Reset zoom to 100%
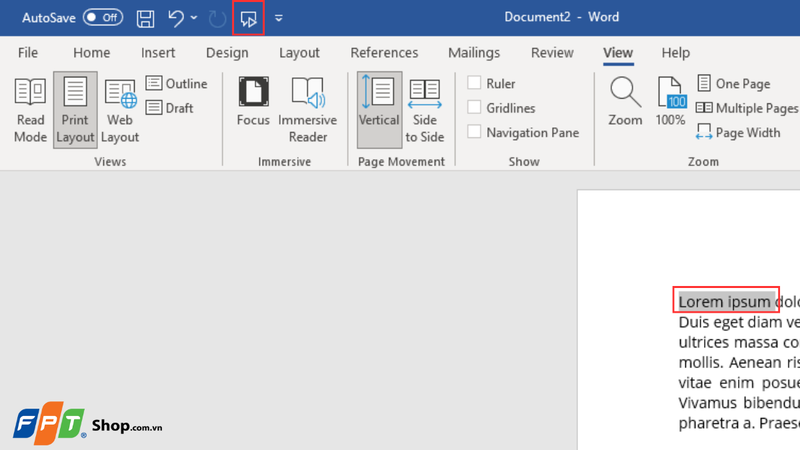 pos(670,101)
